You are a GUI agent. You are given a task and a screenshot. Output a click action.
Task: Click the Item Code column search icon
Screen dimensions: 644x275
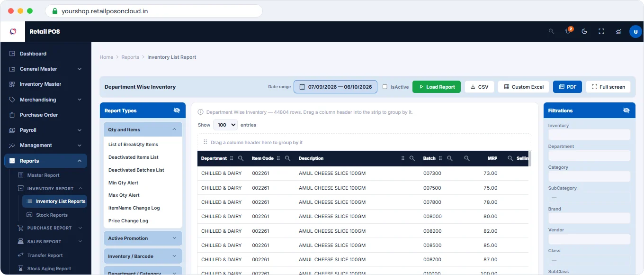(x=287, y=158)
